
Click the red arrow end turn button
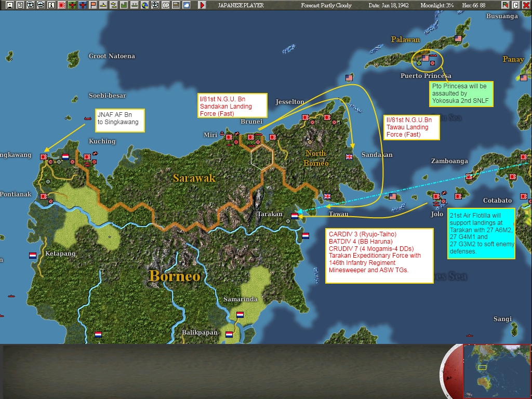202,5
